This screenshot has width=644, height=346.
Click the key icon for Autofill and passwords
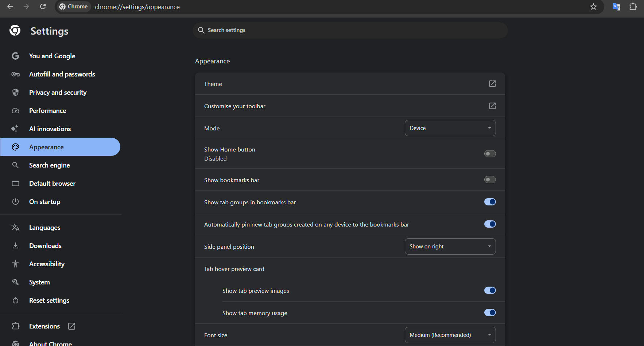tap(15, 74)
